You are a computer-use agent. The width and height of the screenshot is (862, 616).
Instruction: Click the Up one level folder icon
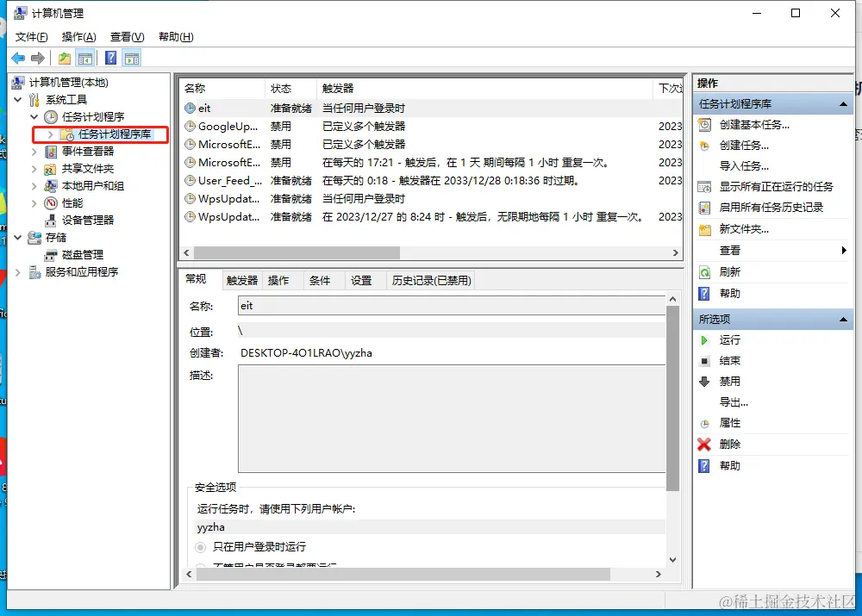point(65,59)
